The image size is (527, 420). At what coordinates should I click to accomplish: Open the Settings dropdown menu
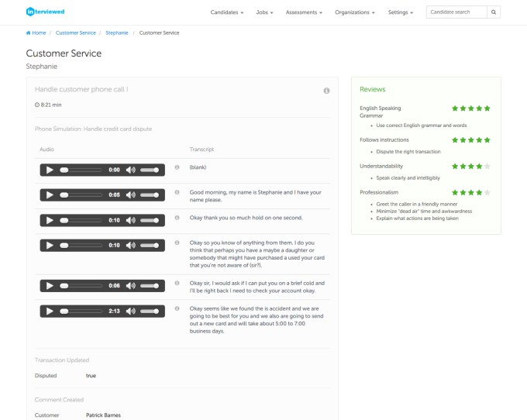pyautogui.click(x=401, y=12)
